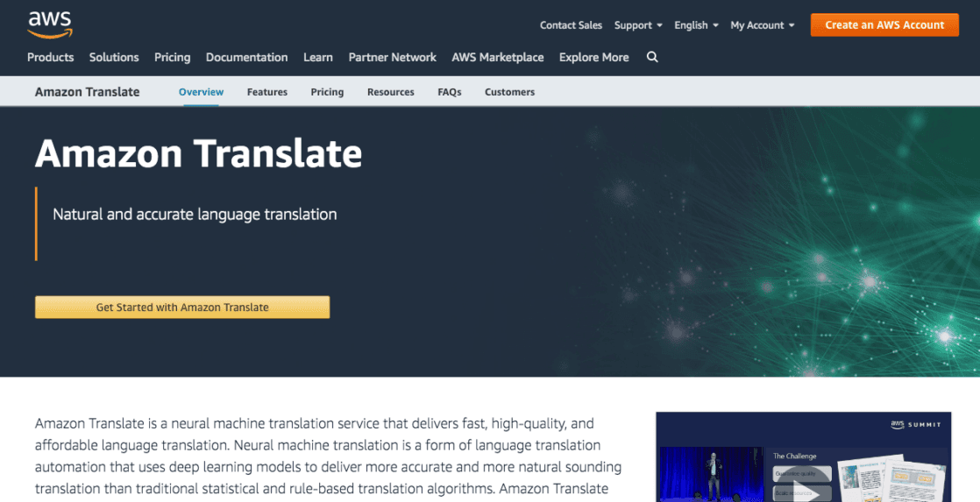
Task: Open the Solutions menu
Action: (114, 57)
